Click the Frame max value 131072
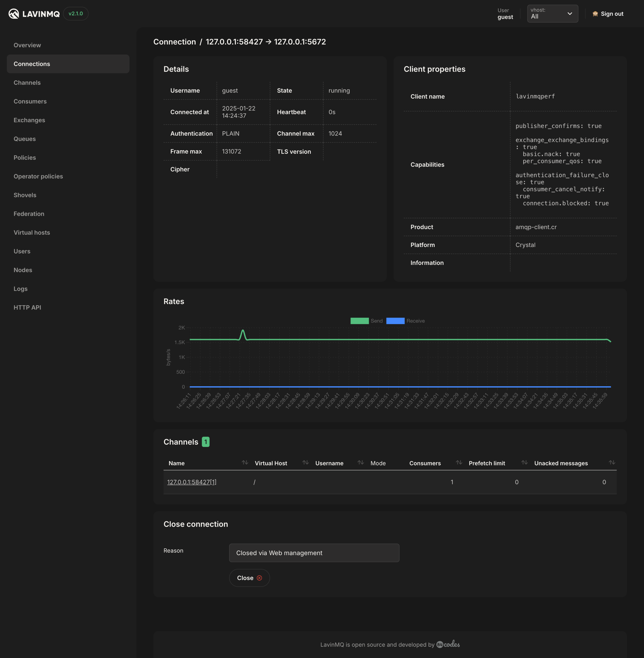The height and width of the screenshot is (658, 644). pos(231,151)
